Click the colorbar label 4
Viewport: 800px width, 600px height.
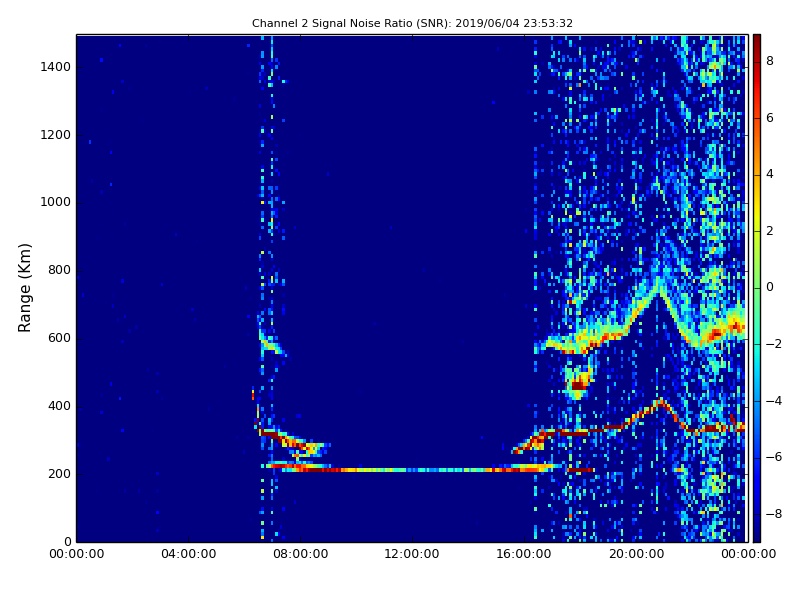[770, 174]
